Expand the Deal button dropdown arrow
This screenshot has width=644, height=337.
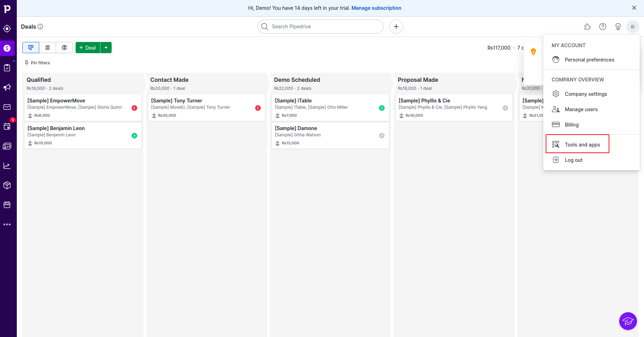pyautogui.click(x=106, y=48)
